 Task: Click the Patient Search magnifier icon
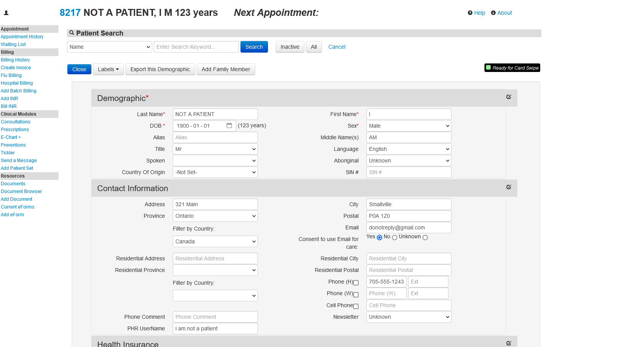pos(72,33)
